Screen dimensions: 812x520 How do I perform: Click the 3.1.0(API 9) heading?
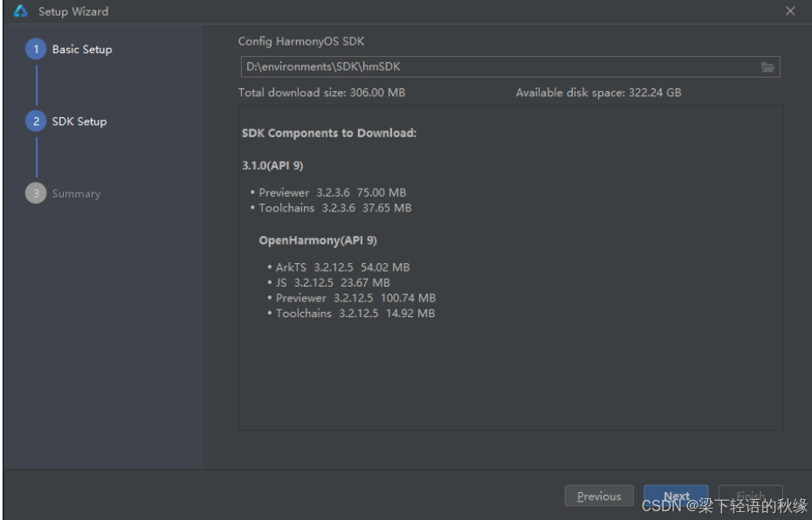272,165
